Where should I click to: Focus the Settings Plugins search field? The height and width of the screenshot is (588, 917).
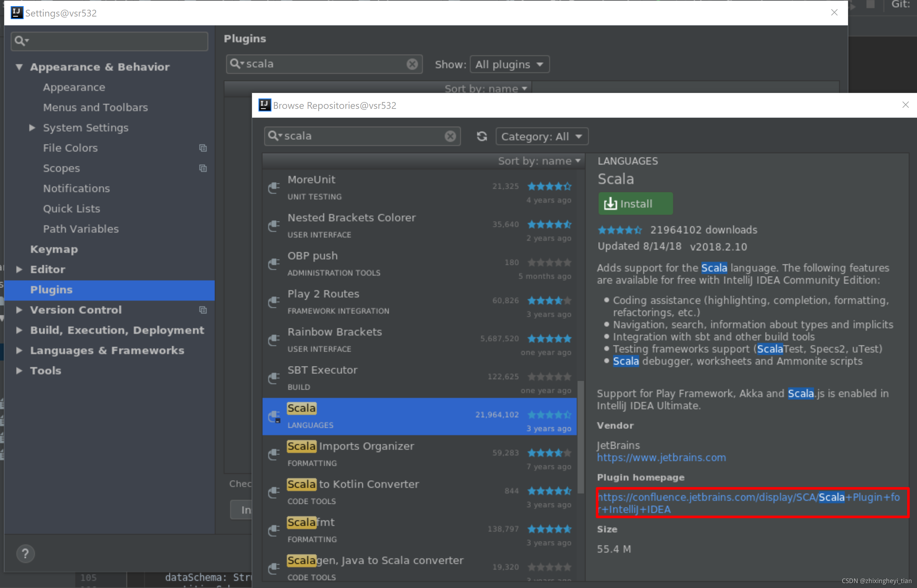point(324,64)
